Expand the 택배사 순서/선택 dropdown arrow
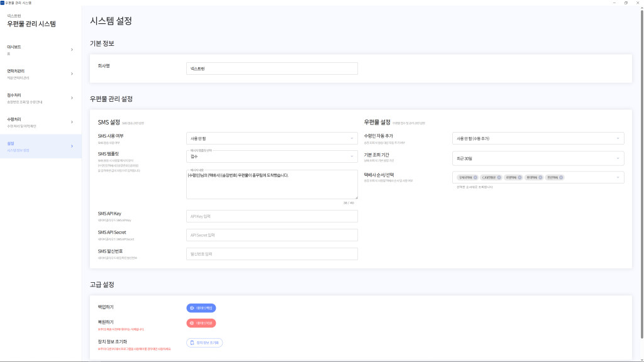This screenshot has height=362, width=644. pyautogui.click(x=618, y=177)
